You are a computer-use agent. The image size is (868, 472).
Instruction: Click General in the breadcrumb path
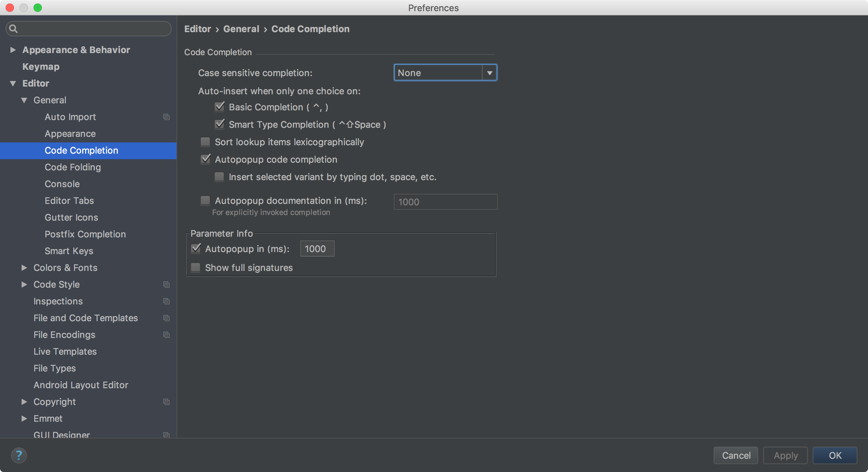pos(241,29)
